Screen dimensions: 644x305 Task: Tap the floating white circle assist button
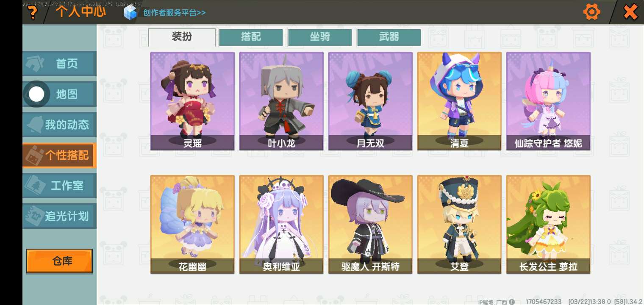point(36,94)
